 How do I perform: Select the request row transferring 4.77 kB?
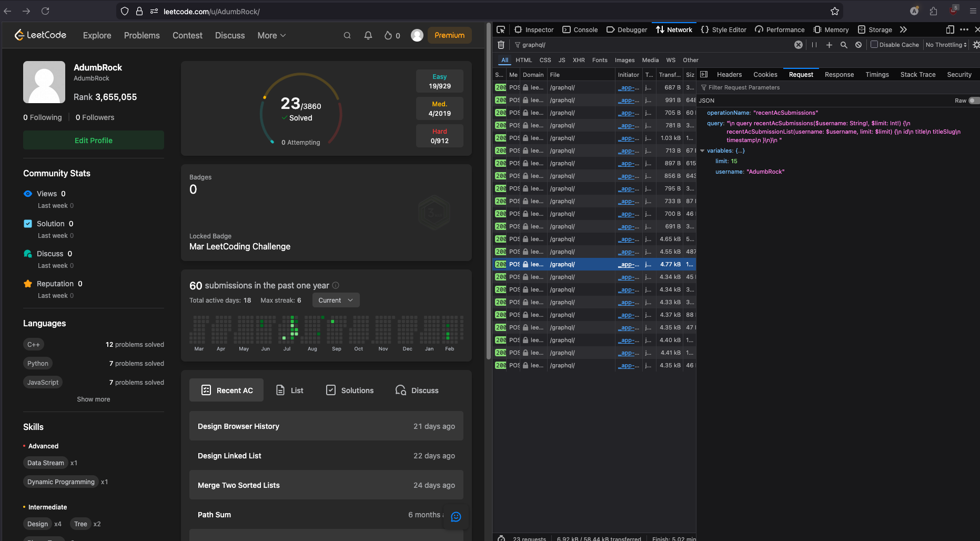[594, 264]
